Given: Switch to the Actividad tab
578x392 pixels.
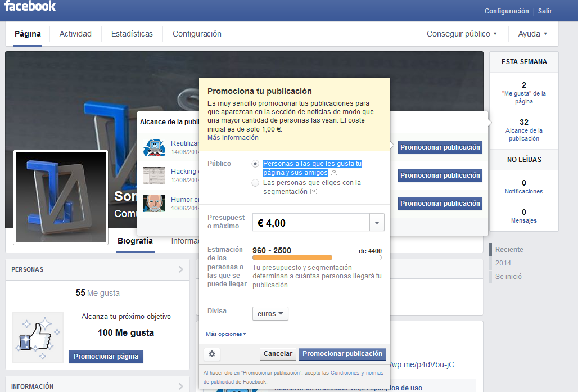Looking at the screenshot, I should tap(75, 34).
